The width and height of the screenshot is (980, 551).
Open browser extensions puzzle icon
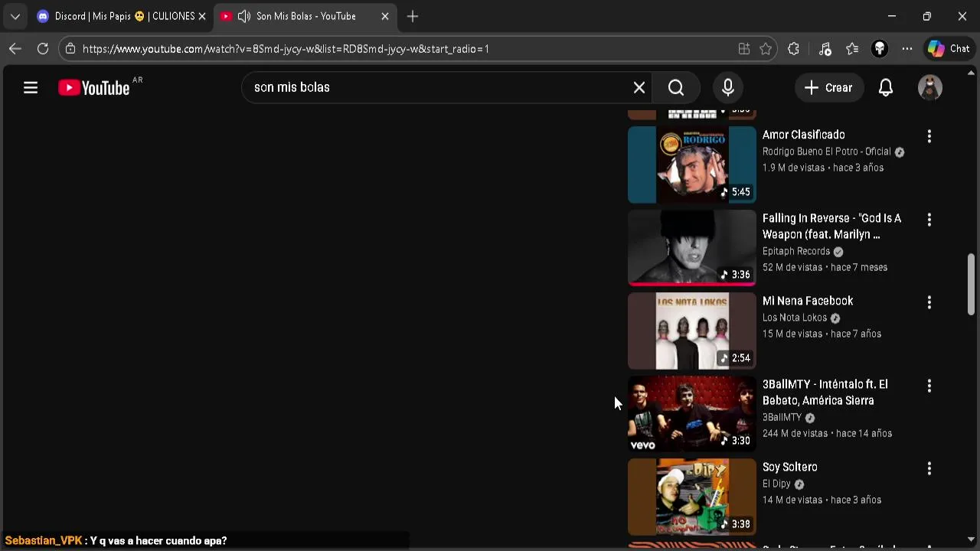[x=793, y=49]
